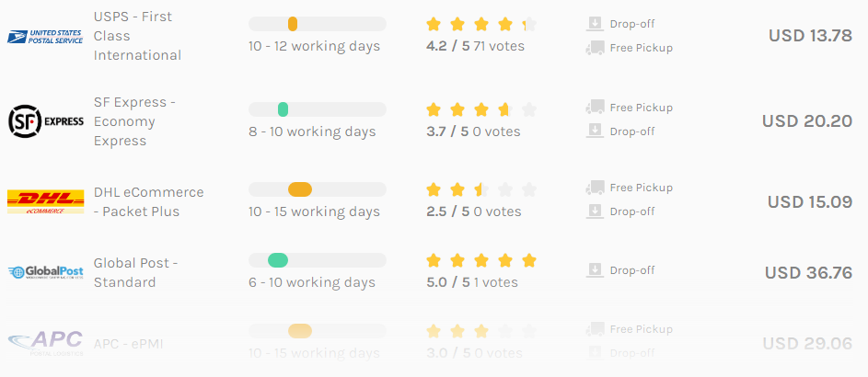Choose DHL eCommerce - Packet Plus option
Image resolution: width=868 pixels, height=377 pixels.
(x=149, y=201)
